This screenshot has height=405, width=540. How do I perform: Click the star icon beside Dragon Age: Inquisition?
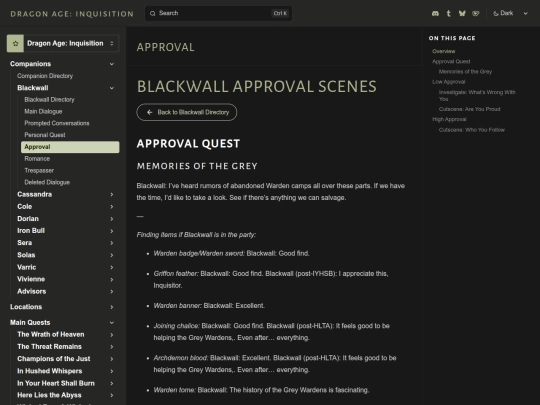tap(15, 43)
